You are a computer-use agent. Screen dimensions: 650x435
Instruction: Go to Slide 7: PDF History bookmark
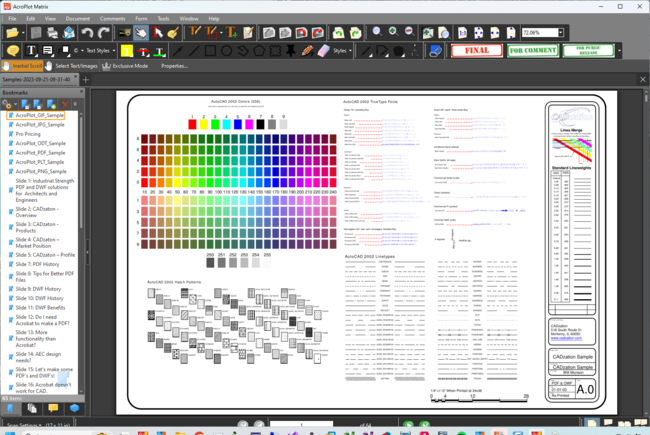point(37,264)
